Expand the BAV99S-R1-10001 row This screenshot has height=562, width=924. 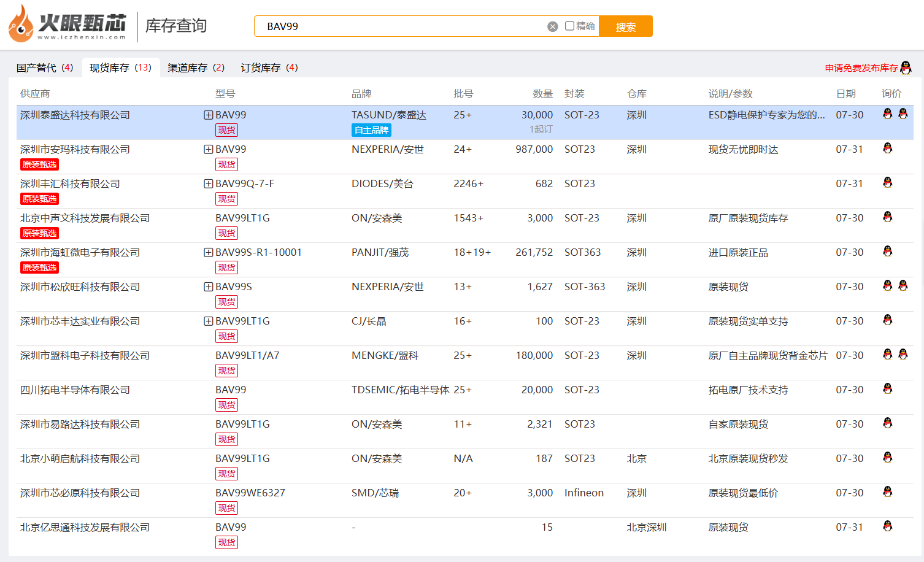(209, 252)
